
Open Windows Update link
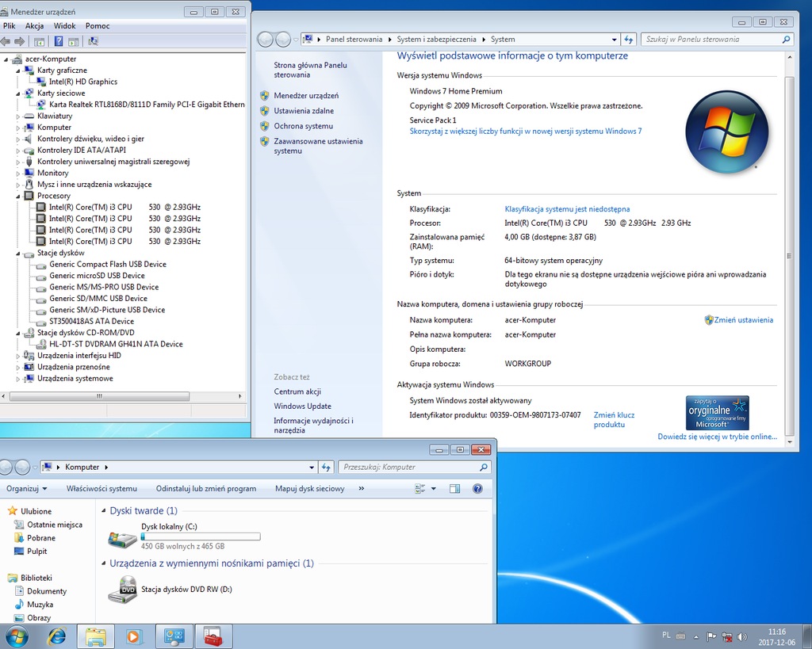(302, 407)
